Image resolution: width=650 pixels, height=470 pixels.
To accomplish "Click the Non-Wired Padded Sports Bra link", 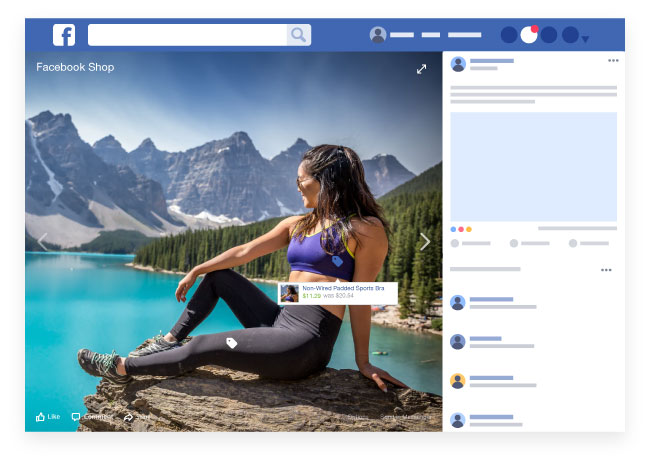I will (x=344, y=288).
